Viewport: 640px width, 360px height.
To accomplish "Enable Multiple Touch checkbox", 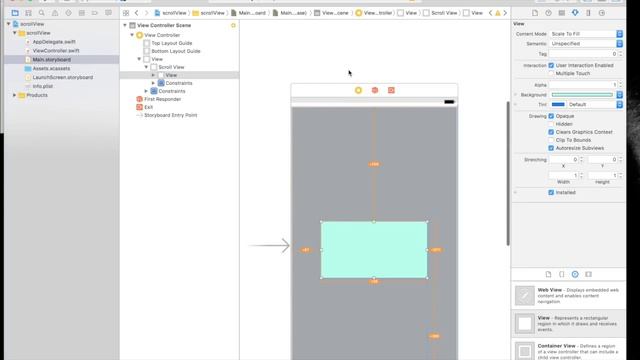I will 551,73.
